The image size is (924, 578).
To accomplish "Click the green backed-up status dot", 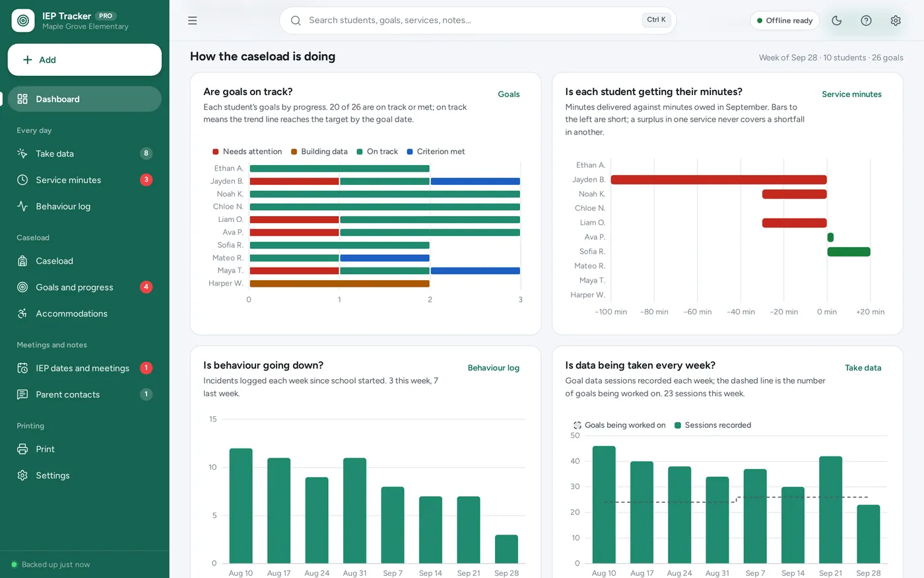I will [x=14, y=565].
